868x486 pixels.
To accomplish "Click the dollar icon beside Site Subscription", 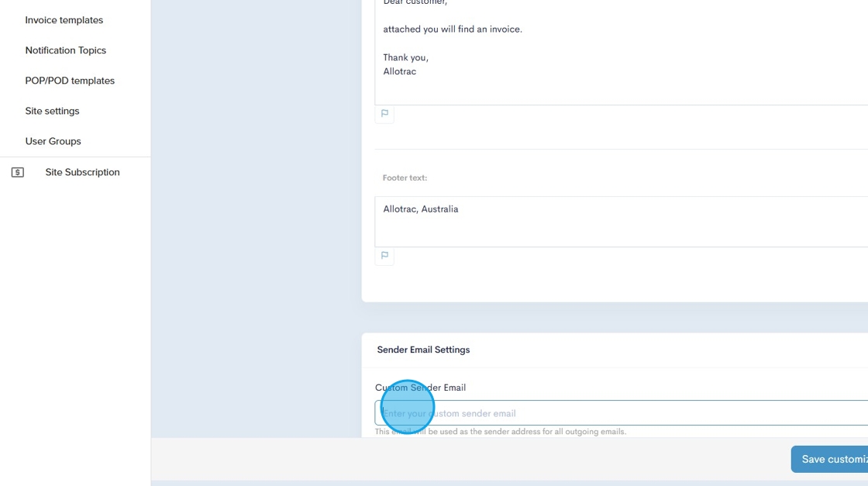I will click(x=18, y=172).
